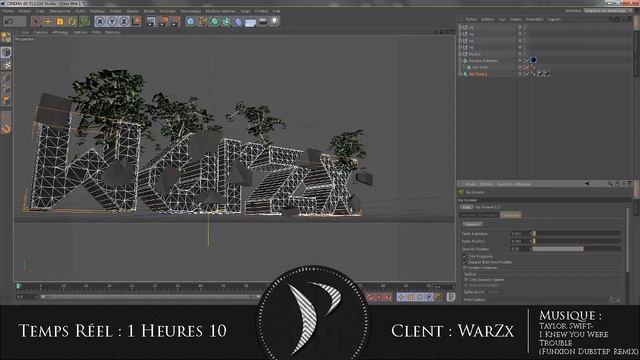The height and width of the screenshot is (360, 640).
Task: Toggle the Z axis lock button
Action: click(x=124, y=21)
